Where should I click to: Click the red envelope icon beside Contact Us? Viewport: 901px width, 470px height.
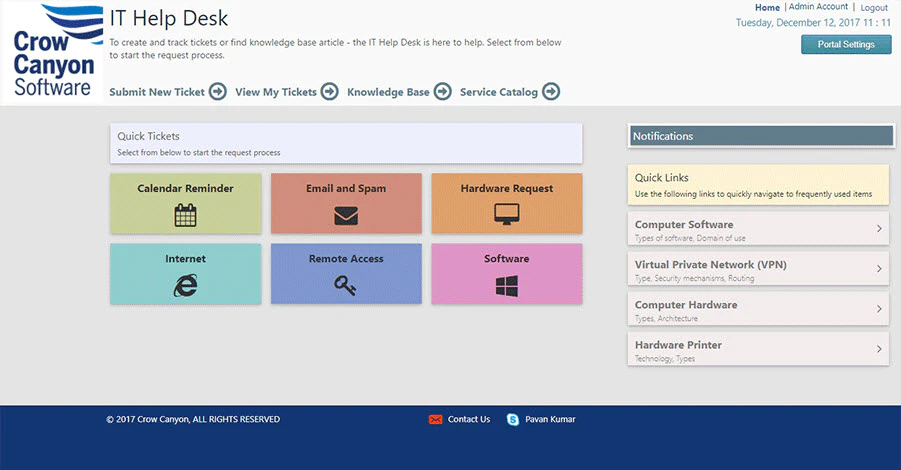436,419
